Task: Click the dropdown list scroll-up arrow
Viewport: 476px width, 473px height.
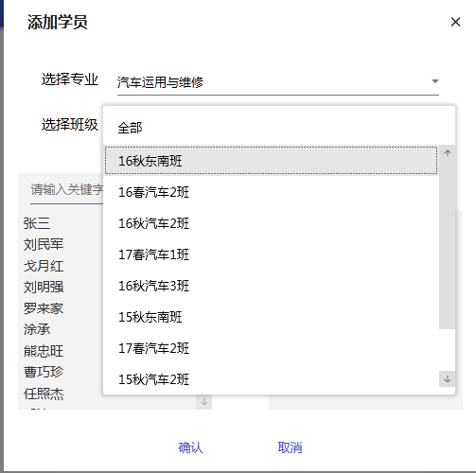Action: (447, 153)
